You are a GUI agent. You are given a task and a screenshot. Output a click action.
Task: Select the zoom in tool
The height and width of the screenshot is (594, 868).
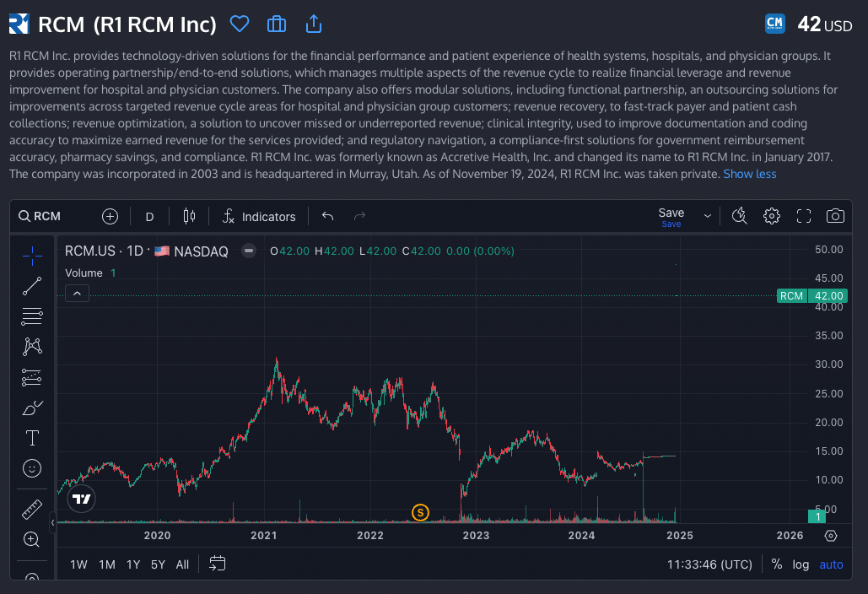(32, 539)
